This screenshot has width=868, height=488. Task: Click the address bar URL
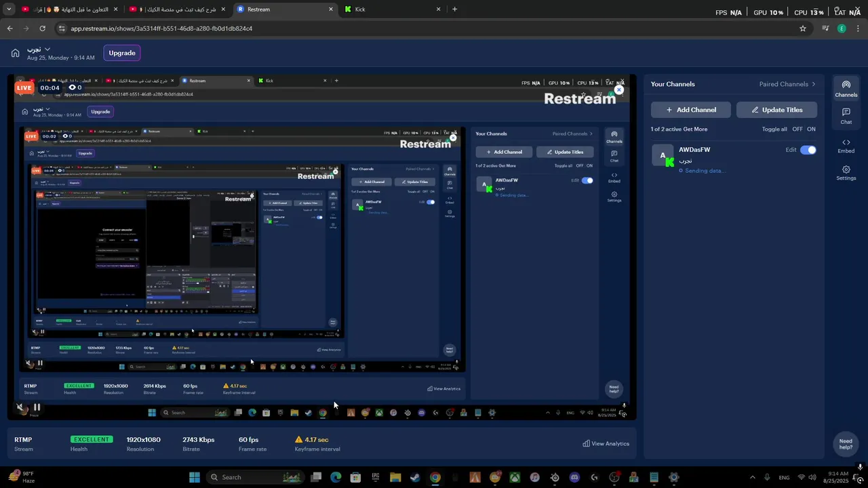point(161,28)
